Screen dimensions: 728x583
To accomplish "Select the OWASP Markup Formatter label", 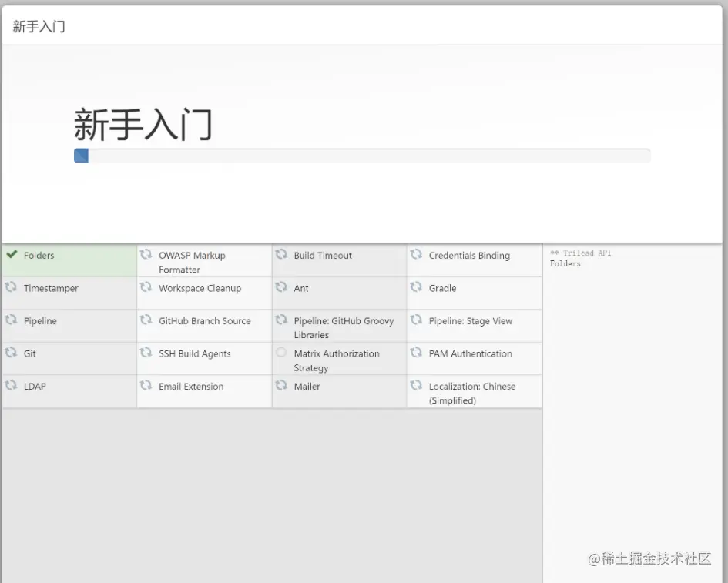I will coord(192,263).
